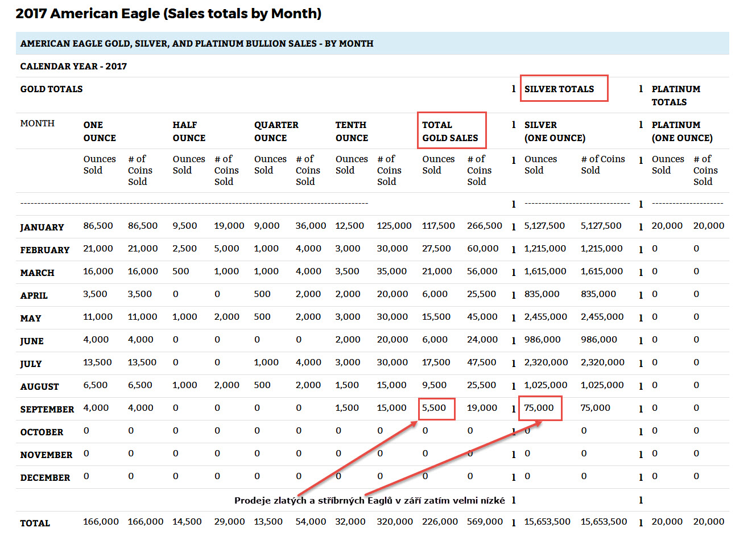Click the 'JUNE' row label
The height and width of the screenshot is (540, 756).
pos(32,341)
